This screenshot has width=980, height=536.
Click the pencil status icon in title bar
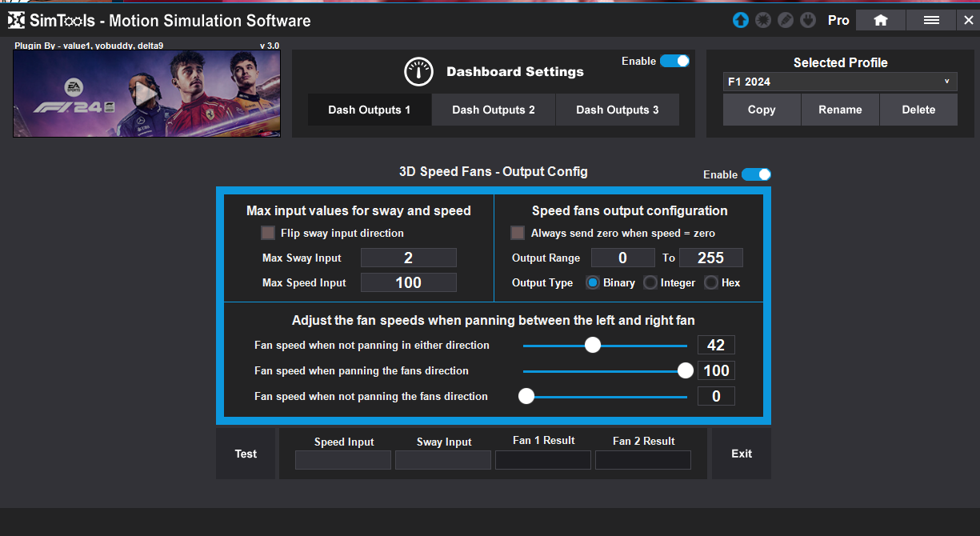(x=786, y=20)
